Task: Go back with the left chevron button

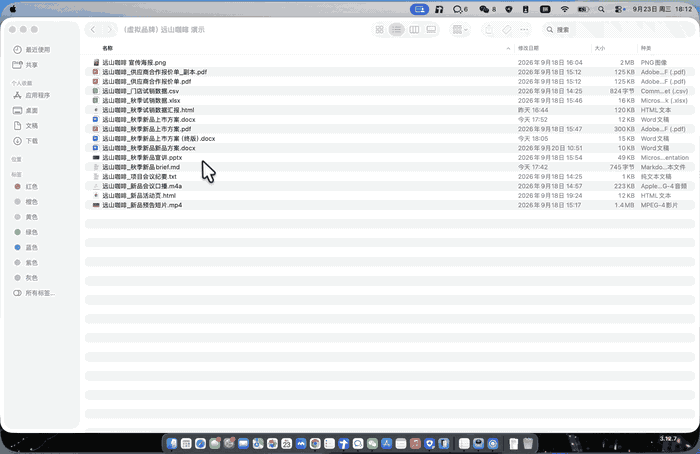Action: tap(93, 29)
